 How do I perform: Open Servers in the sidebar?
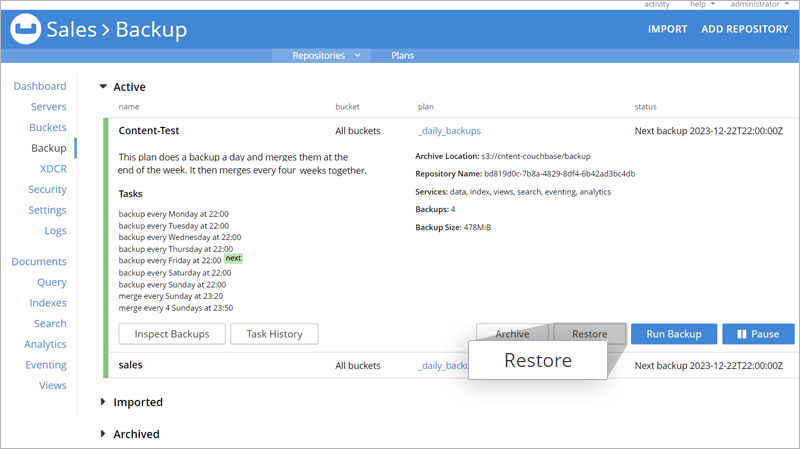pos(48,107)
